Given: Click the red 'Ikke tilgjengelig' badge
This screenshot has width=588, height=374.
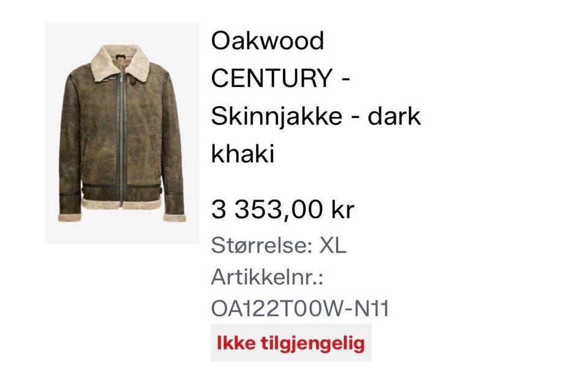Looking at the screenshot, I should [x=291, y=343].
